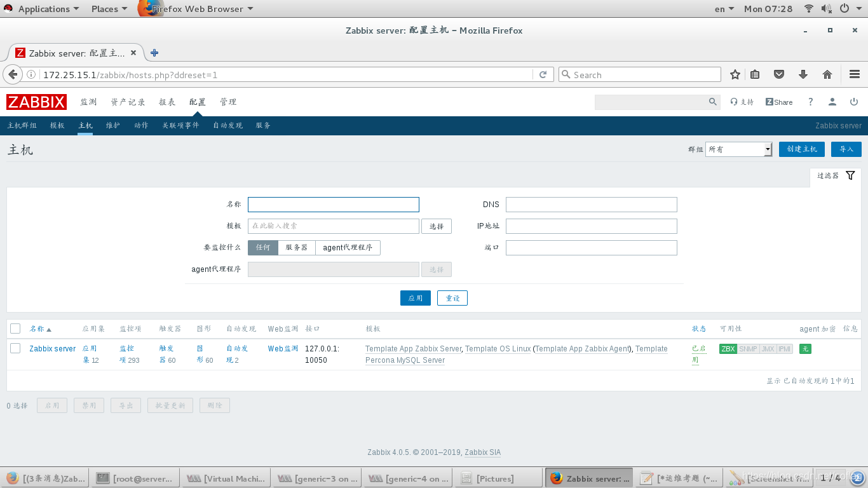Switch to the root@server terminal in taskbar
Image resolution: width=868 pixels, height=488 pixels.
coord(135,478)
